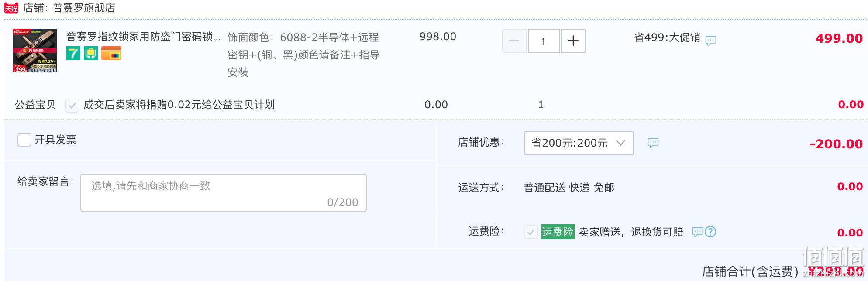868x281 pixels.
Task: Toggle the 公益宝贝 donation checkbox
Action: 72,105
